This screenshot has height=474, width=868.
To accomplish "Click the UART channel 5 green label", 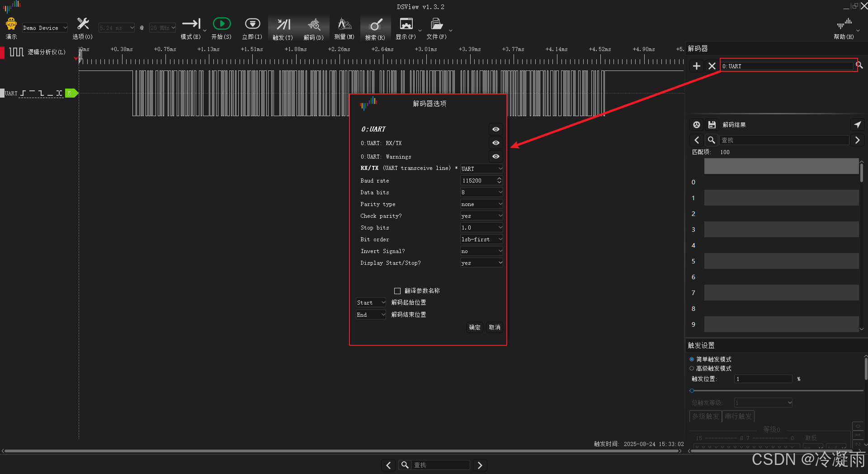I will [71, 93].
